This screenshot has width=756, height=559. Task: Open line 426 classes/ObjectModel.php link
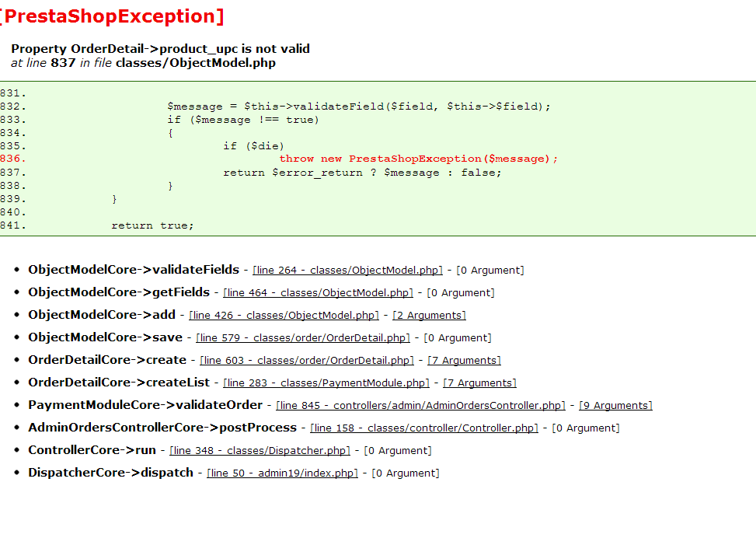284,315
